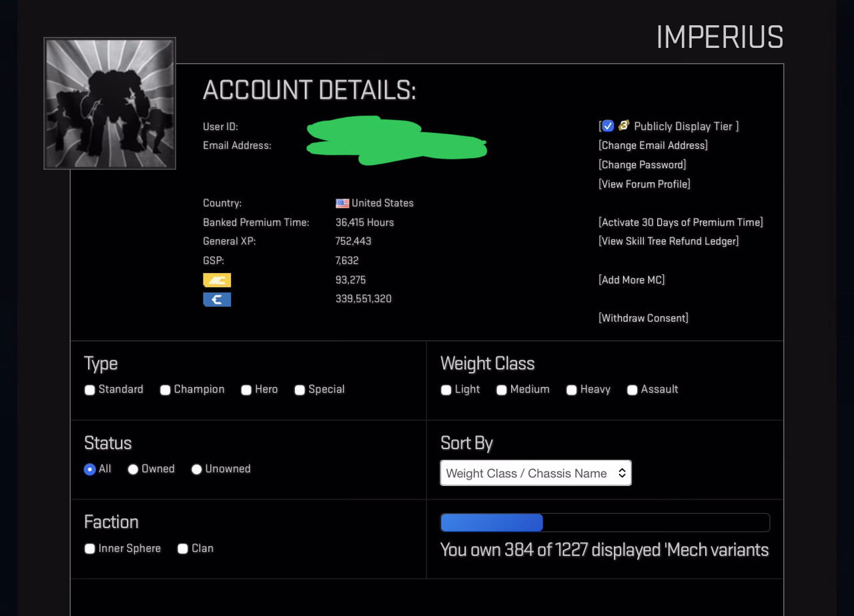Click the GSP value 7,632
The height and width of the screenshot is (616, 854).
(x=347, y=260)
